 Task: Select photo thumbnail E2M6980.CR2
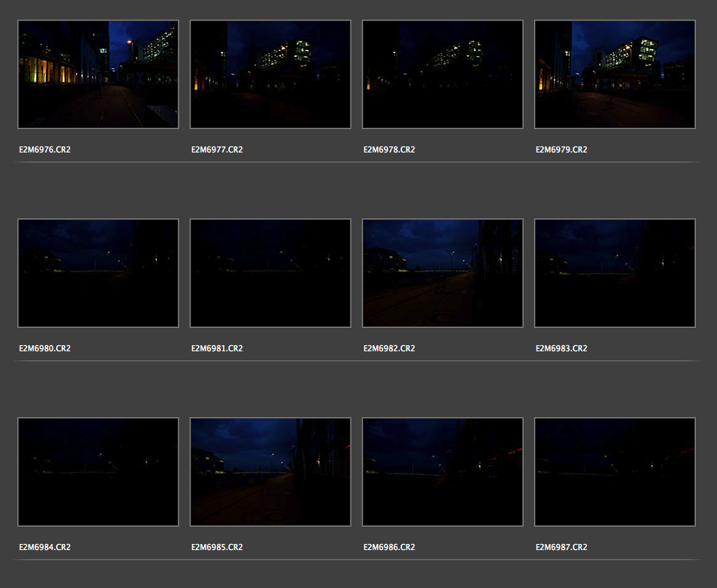pyautogui.click(x=98, y=273)
